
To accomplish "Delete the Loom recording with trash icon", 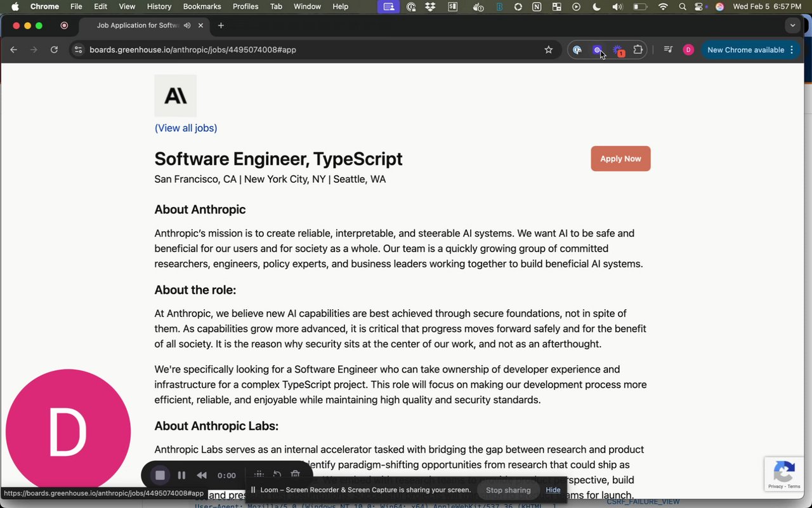I will click(295, 474).
